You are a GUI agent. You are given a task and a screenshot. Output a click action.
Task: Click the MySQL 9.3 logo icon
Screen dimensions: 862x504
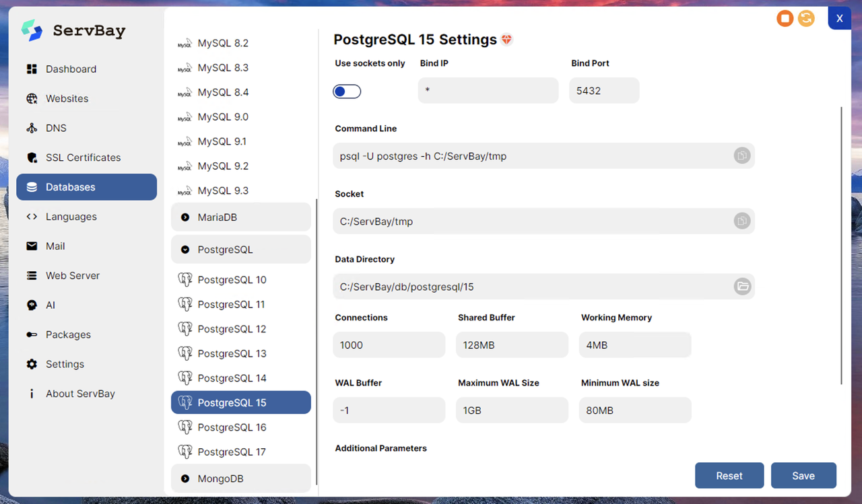point(185,192)
